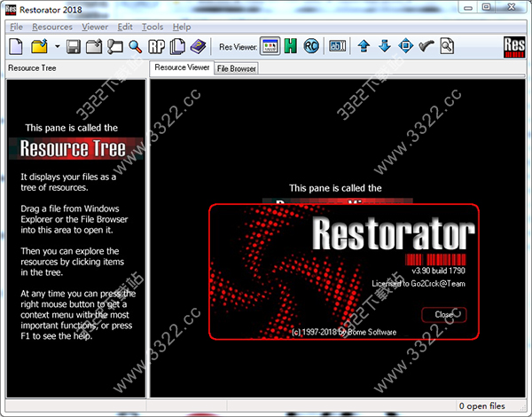Click the Save floppy disk icon
The height and width of the screenshot is (417, 532).
pos(74,46)
